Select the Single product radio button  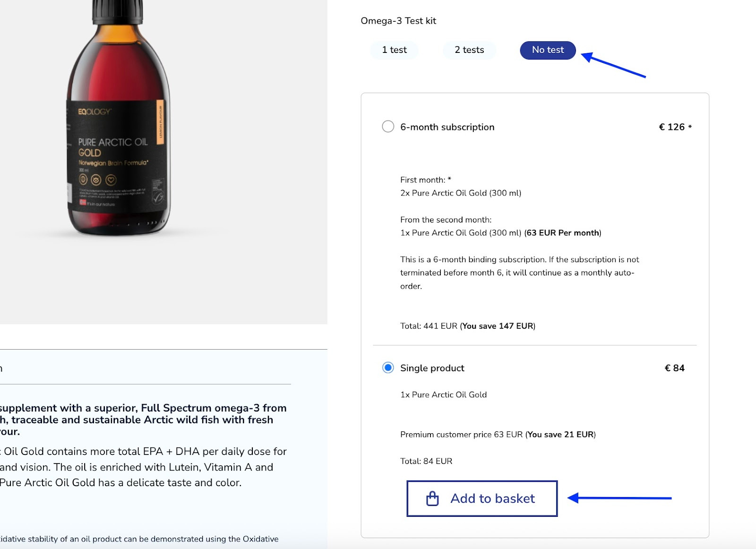(388, 368)
